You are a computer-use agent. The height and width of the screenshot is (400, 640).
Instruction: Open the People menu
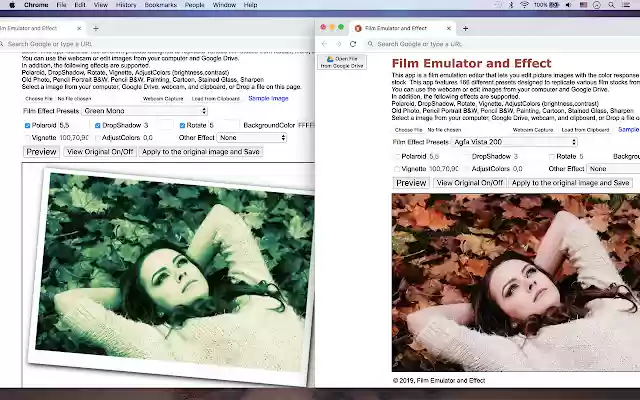[194, 5]
